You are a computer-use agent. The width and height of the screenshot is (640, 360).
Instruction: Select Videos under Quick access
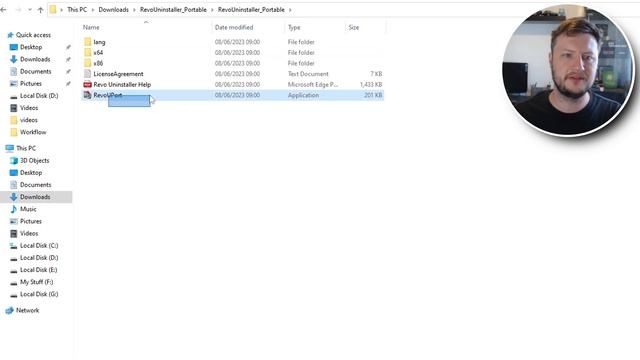[x=29, y=108]
